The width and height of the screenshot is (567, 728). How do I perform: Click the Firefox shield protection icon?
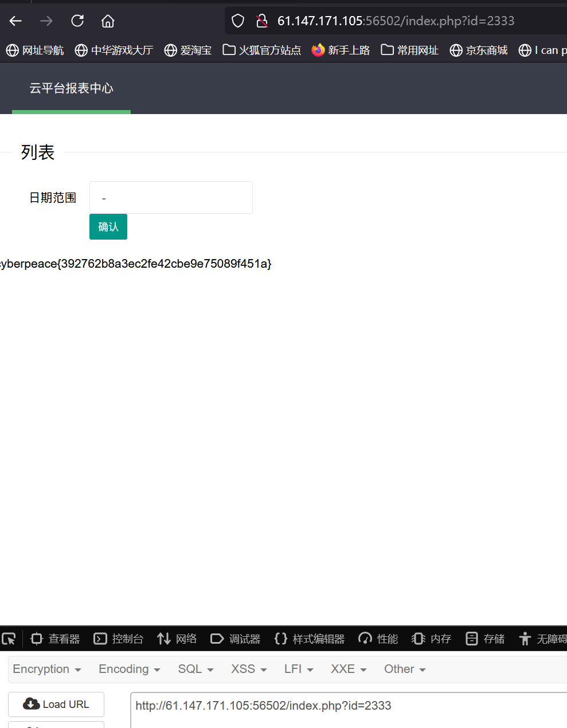pos(237,21)
